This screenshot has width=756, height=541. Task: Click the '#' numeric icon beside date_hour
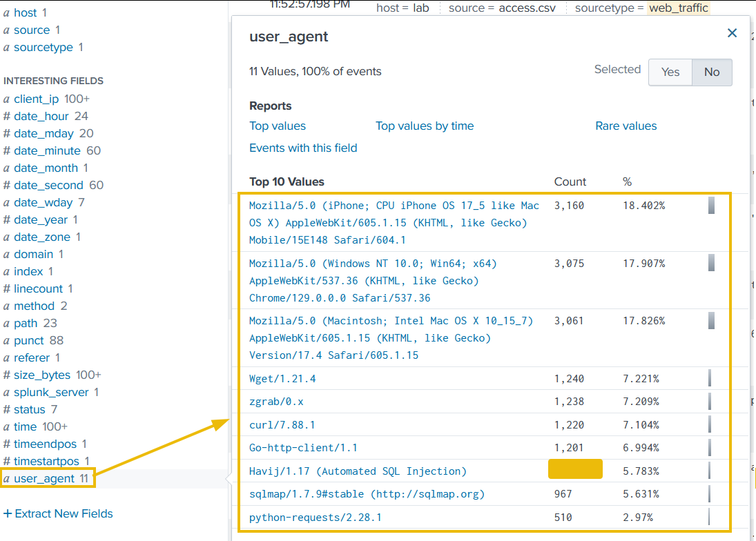point(8,116)
